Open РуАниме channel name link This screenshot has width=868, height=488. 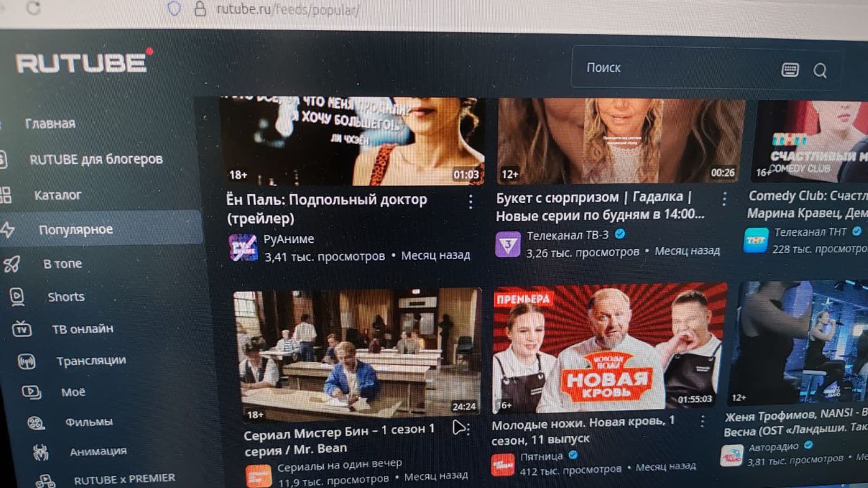point(289,239)
